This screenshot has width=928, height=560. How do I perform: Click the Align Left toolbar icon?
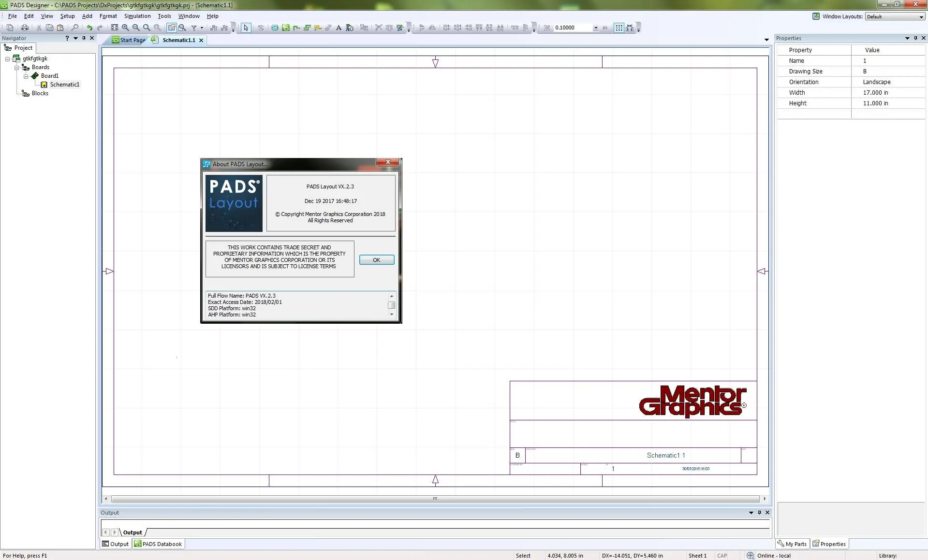pos(447,28)
